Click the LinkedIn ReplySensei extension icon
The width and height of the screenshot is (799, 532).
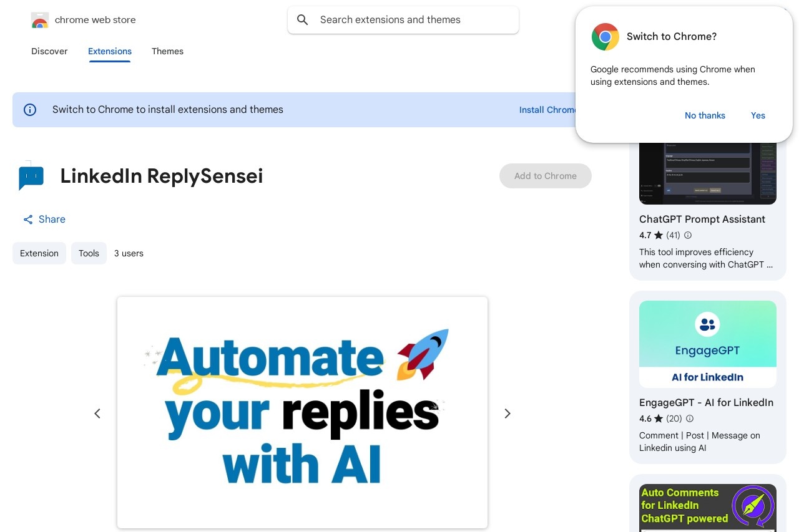(x=31, y=176)
